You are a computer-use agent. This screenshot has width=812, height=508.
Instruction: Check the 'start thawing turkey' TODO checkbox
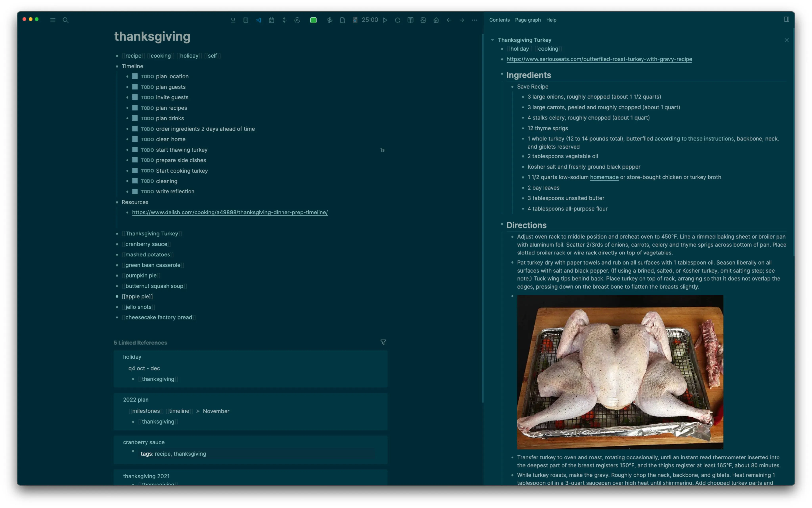click(135, 150)
